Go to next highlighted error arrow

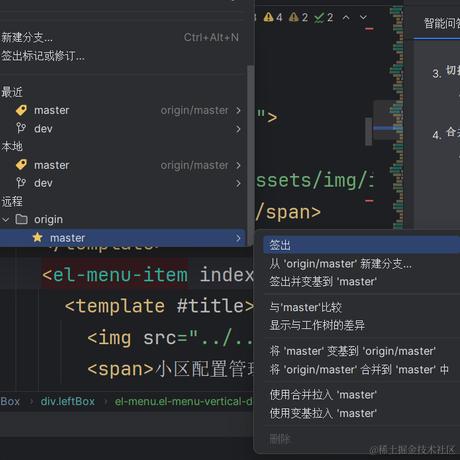point(363,17)
